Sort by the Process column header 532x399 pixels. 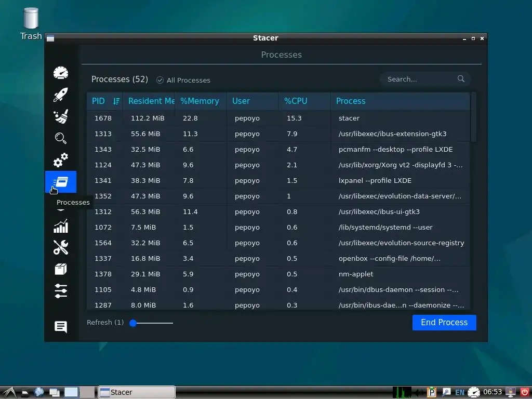pos(401,101)
